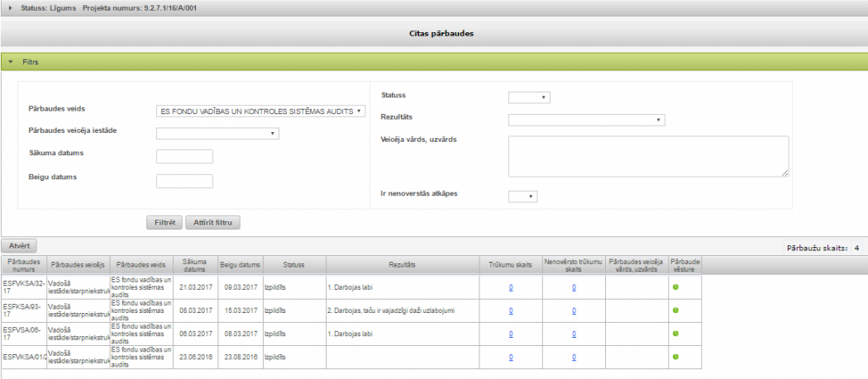Screen dimensions: 868x379
Task: Focus the Sākuma datums input field
Action: tap(184, 157)
